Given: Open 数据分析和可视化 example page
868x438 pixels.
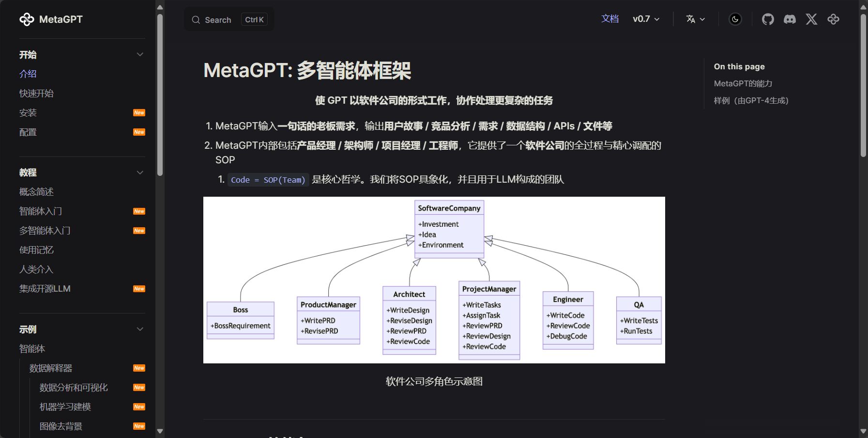Looking at the screenshot, I should point(74,388).
